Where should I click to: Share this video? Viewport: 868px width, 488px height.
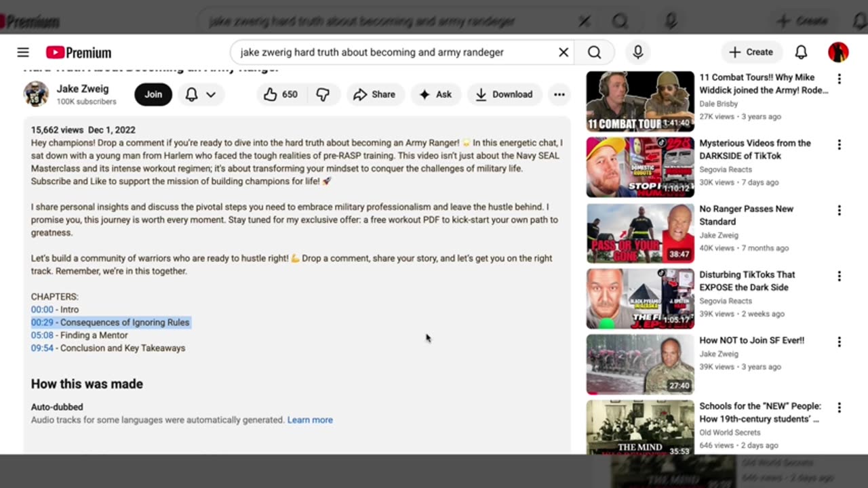point(374,94)
